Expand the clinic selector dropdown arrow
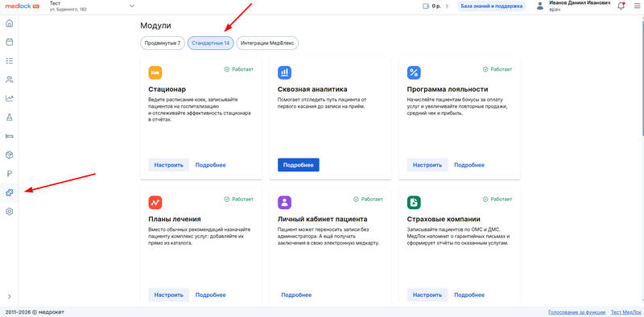Image resolution: width=644 pixels, height=317 pixels. [x=132, y=6]
